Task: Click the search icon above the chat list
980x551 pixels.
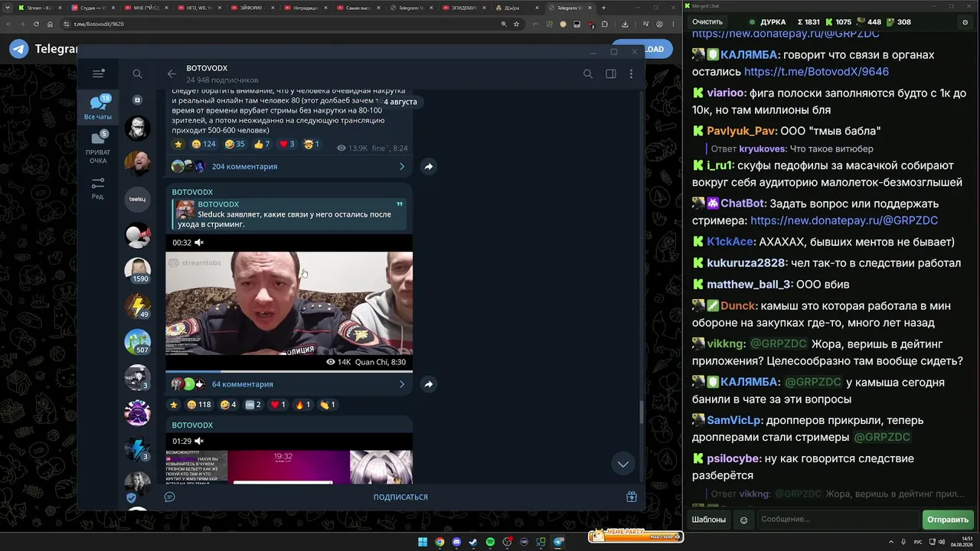Action: (137, 73)
